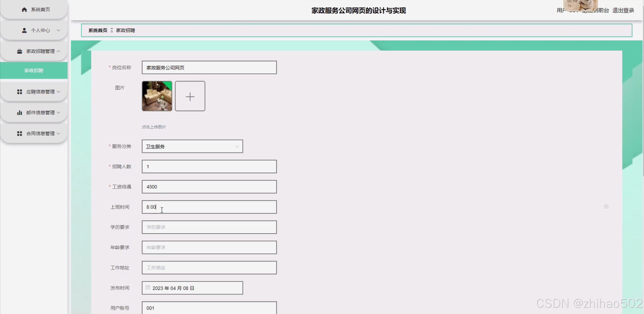Viewport: 644px width, 314px height.
Task: Click the uploaded sofa image thumbnail
Action: (157, 96)
